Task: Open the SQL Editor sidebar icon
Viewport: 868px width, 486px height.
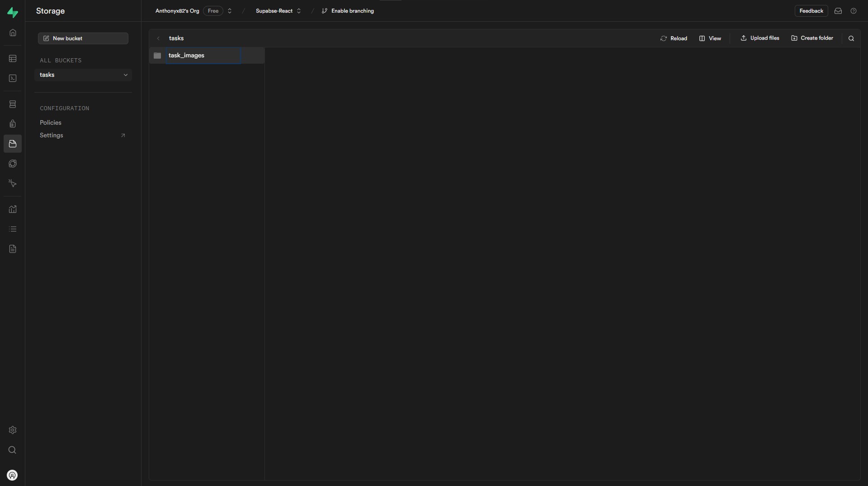Action: tap(13, 79)
